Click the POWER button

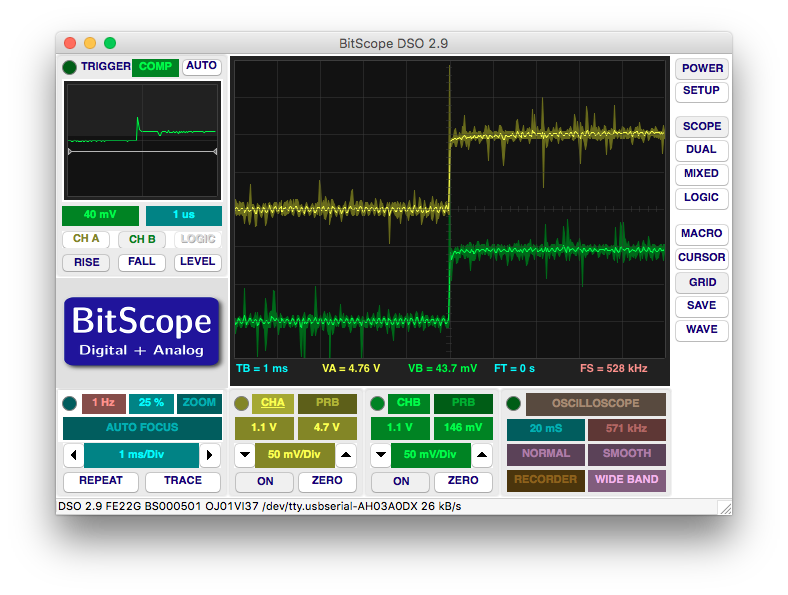point(702,68)
